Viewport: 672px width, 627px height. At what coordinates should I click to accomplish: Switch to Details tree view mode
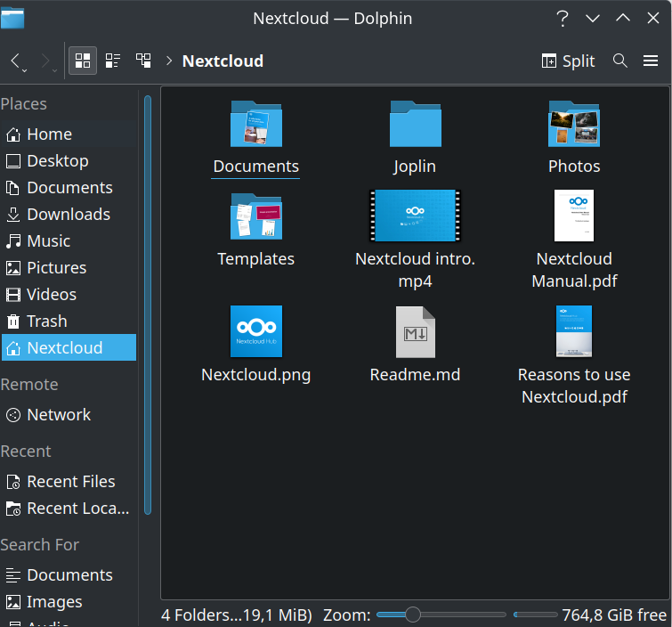143,61
